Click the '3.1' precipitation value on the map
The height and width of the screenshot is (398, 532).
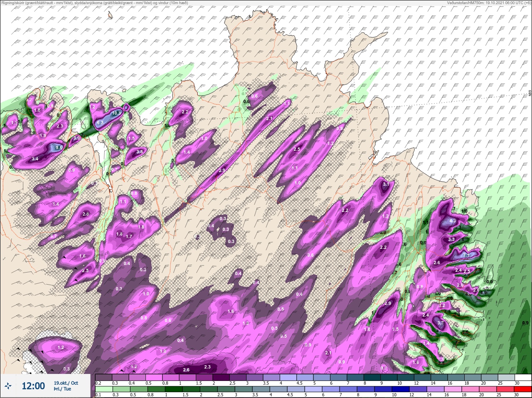coord(386,184)
